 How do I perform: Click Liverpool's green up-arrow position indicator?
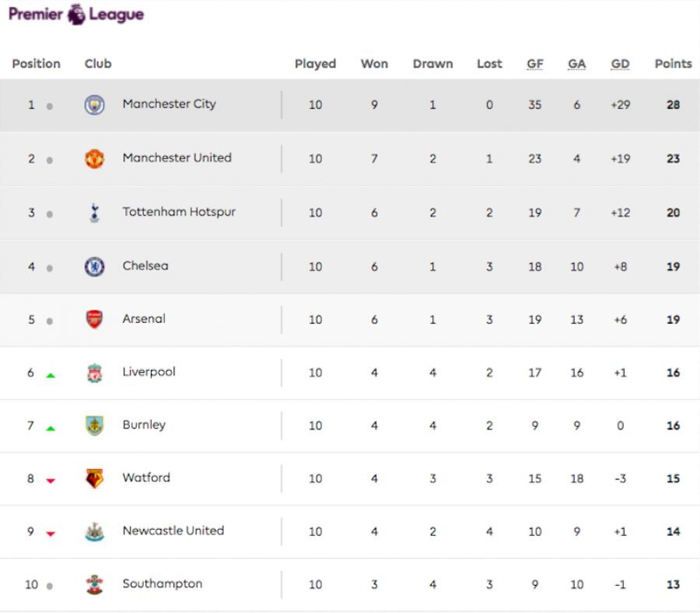pos(51,375)
